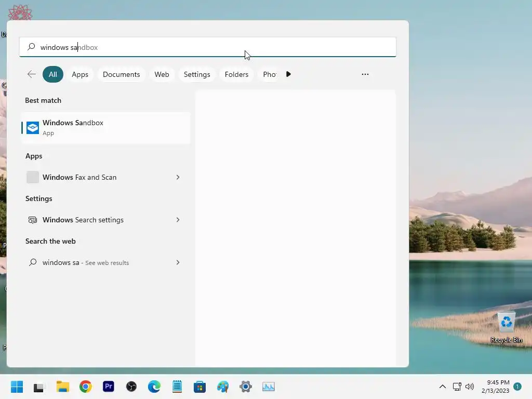
Task: Switch to the Web filter
Action: click(x=162, y=74)
